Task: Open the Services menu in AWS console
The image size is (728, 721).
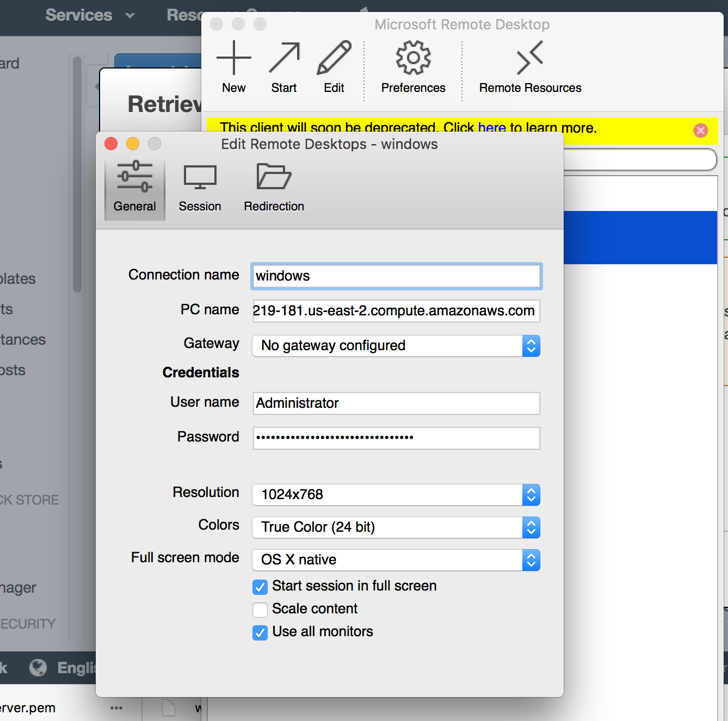Action: (90, 15)
